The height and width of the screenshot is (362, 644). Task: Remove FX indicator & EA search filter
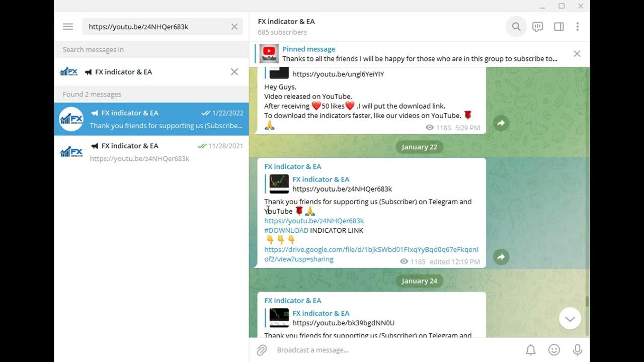(x=234, y=72)
